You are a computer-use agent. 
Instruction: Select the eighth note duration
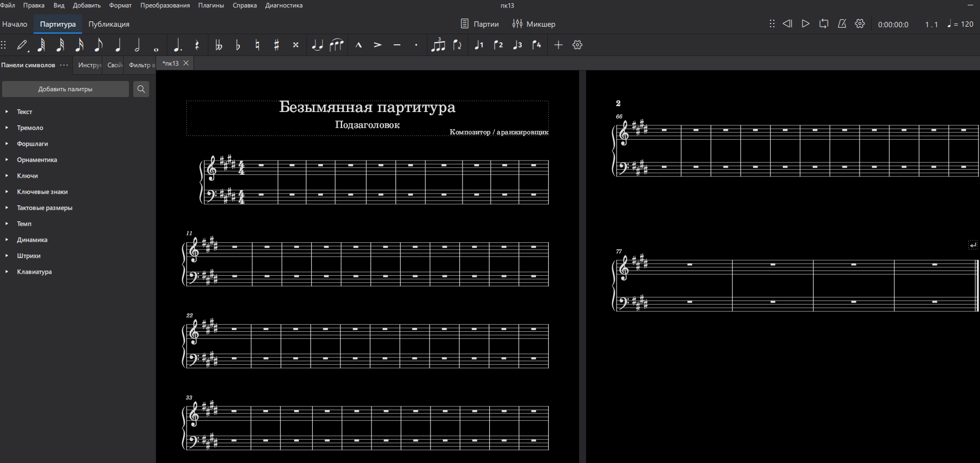click(99, 45)
